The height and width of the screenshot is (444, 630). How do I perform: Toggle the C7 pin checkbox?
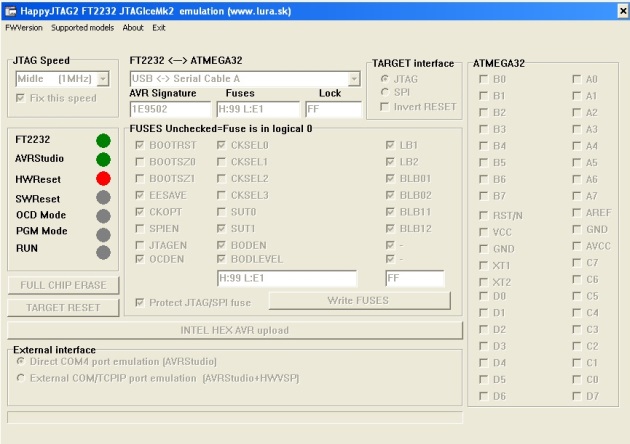[x=577, y=263]
